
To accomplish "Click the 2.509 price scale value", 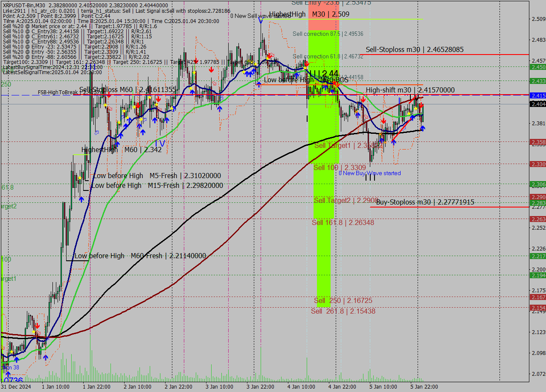I will [538, 19].
